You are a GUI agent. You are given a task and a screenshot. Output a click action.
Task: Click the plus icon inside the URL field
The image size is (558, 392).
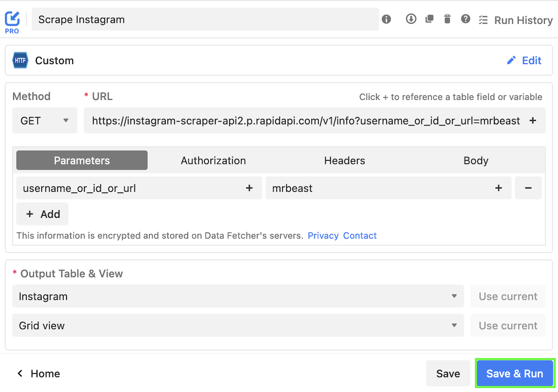coord(533,120)
